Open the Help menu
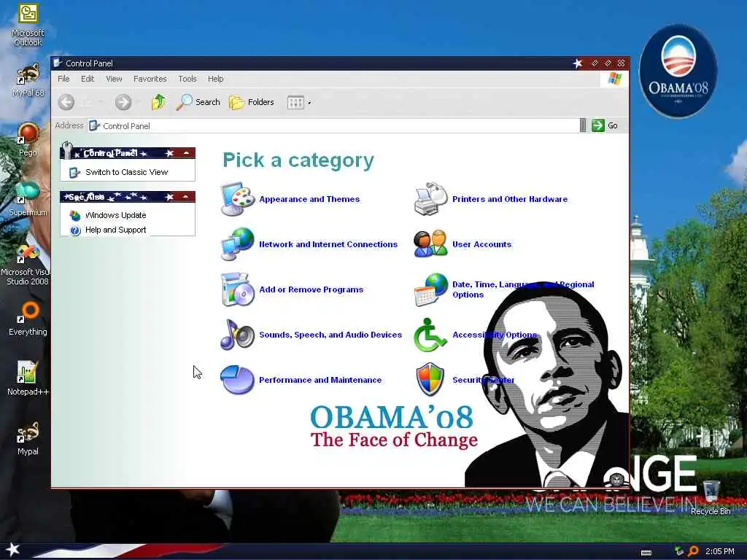The image size is (747, 560). [x=215, y=79]
